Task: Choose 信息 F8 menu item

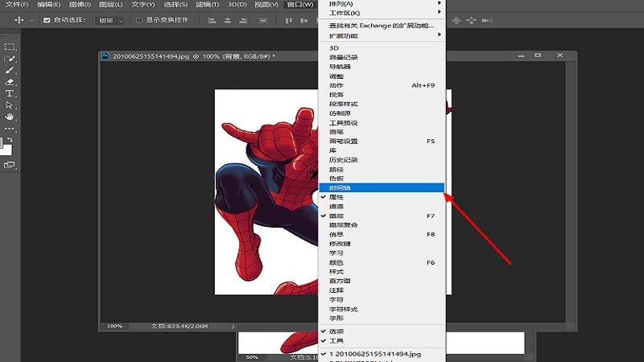Action: 382,234
